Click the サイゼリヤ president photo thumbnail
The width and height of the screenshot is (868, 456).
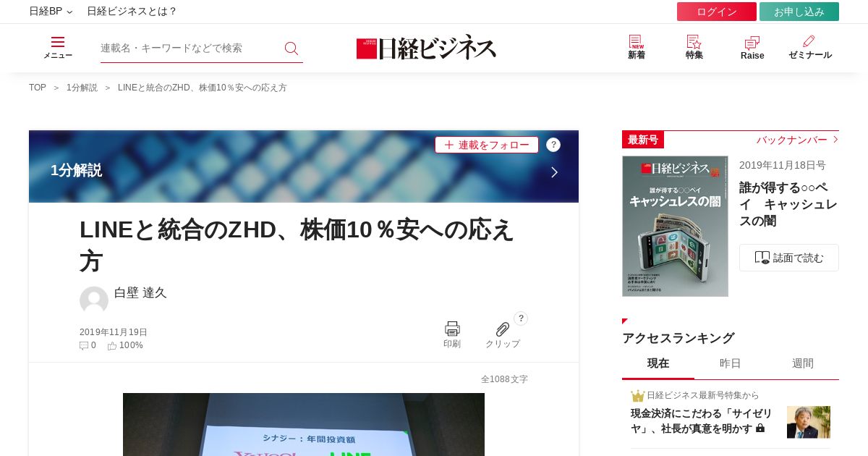[809, 422]
